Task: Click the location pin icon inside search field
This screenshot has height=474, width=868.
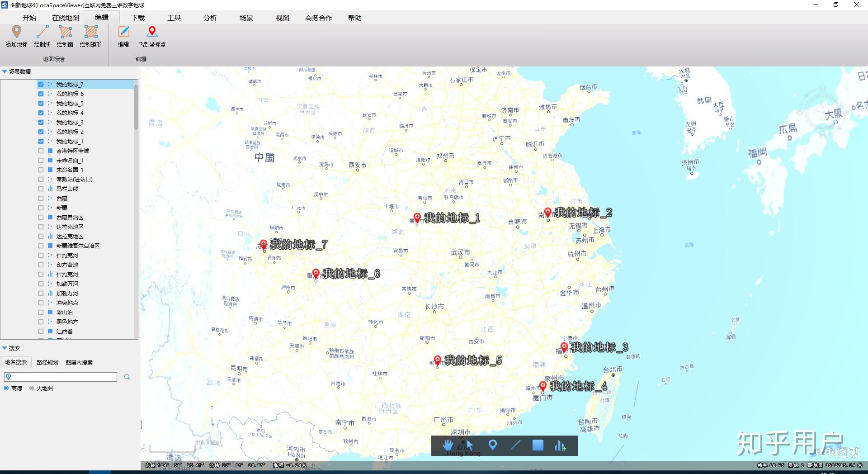Action: 8,377
